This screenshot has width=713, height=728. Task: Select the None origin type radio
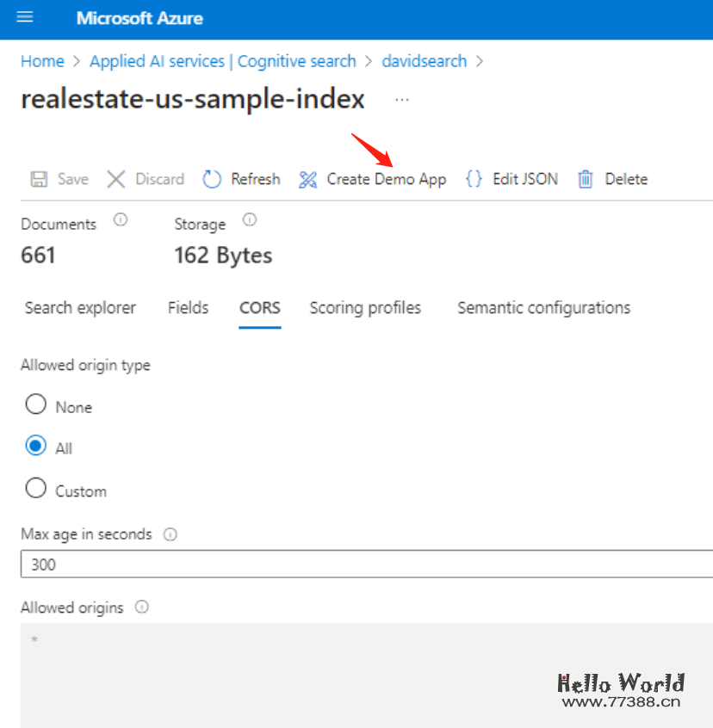[x=36, y=404]
